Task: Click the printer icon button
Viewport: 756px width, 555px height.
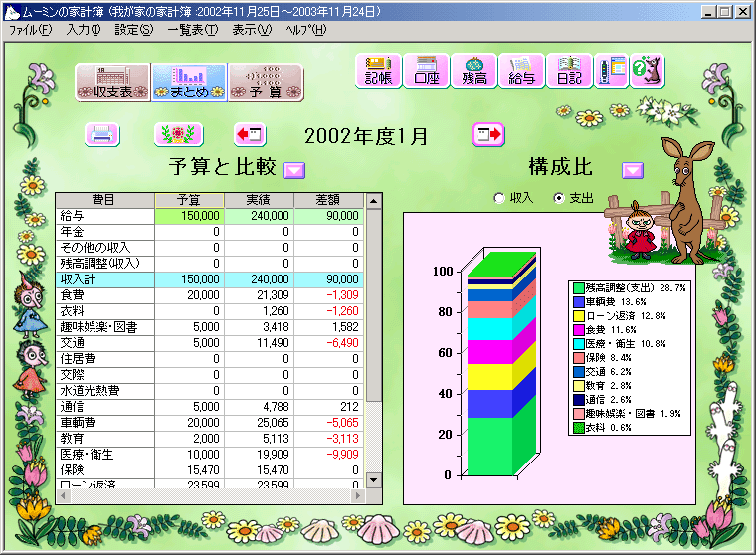Action: [x=102, y=134]
